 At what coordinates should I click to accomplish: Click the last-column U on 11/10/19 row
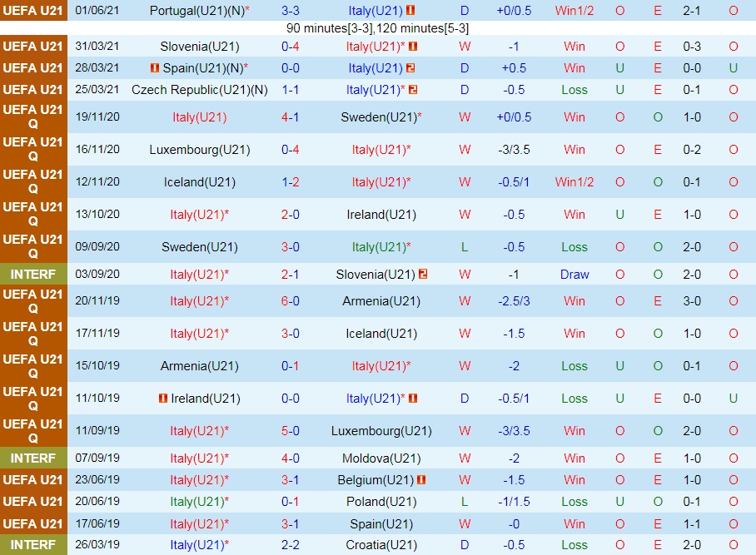(733, 398)
